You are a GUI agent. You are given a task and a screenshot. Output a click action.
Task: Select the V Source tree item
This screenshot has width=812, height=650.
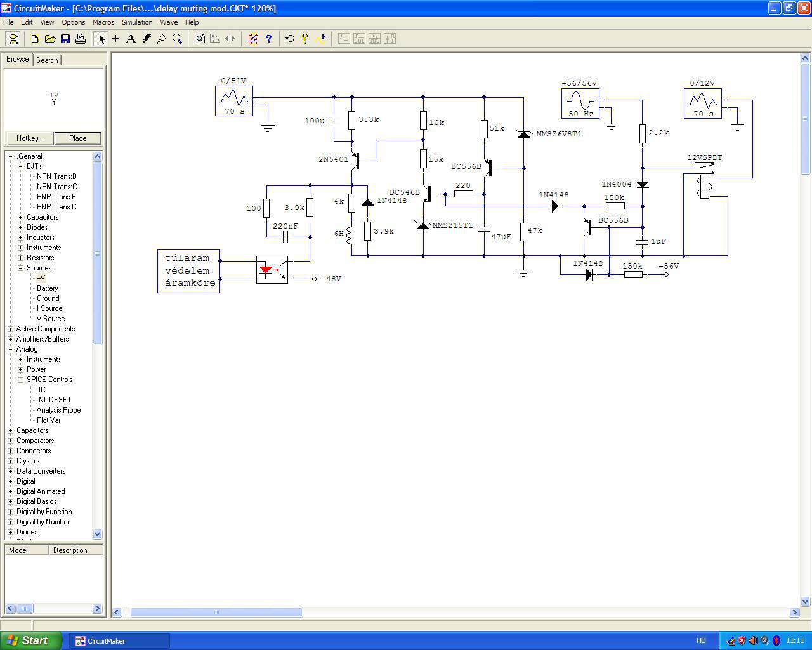[51, 319]
